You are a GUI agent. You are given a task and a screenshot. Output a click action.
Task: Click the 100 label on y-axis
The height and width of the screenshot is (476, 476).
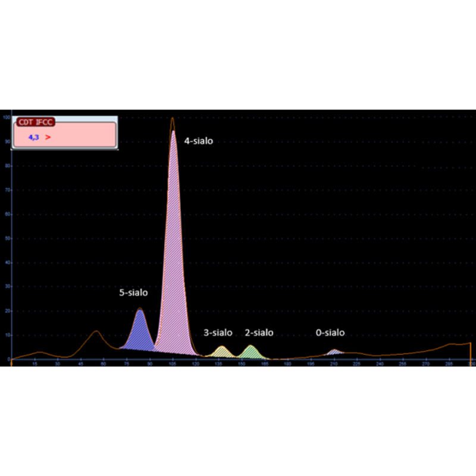coord(6,118)
